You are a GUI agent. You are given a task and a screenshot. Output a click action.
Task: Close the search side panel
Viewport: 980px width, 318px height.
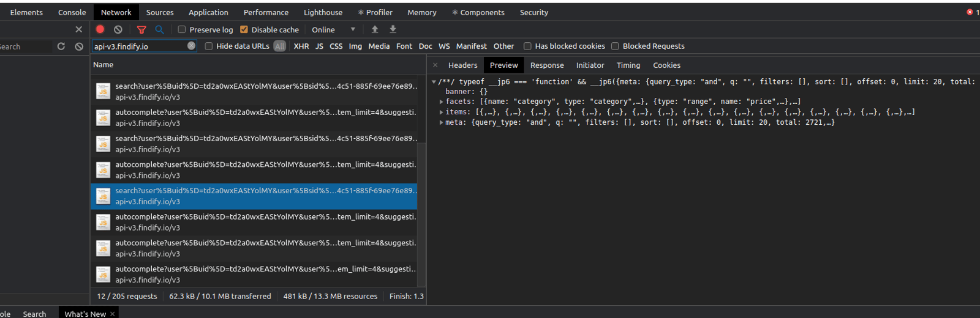[78, 29]
